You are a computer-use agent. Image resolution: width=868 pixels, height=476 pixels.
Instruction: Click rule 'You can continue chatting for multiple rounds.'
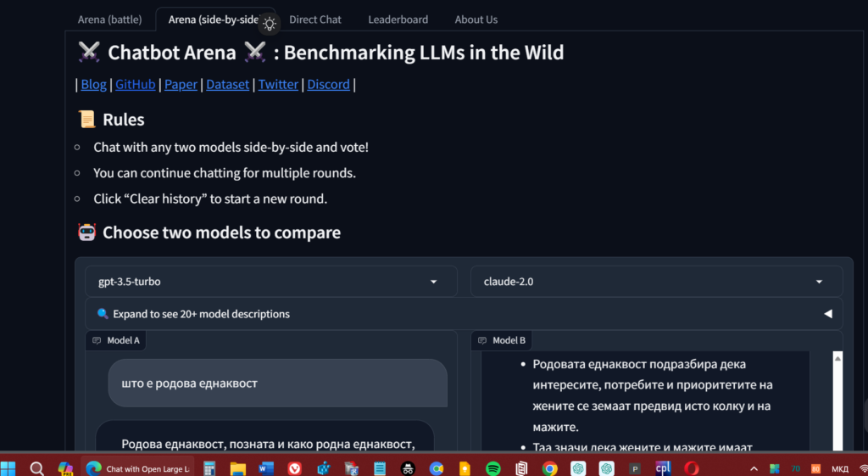coord(224,173)
